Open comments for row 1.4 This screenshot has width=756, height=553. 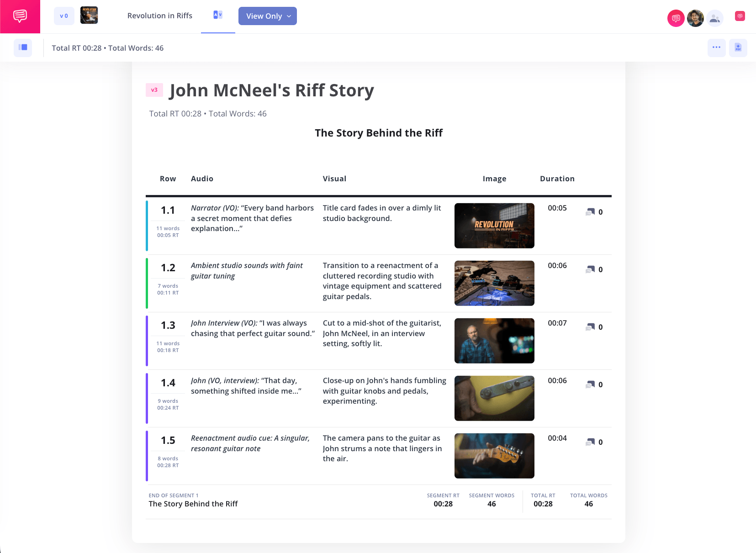(594, 384)
